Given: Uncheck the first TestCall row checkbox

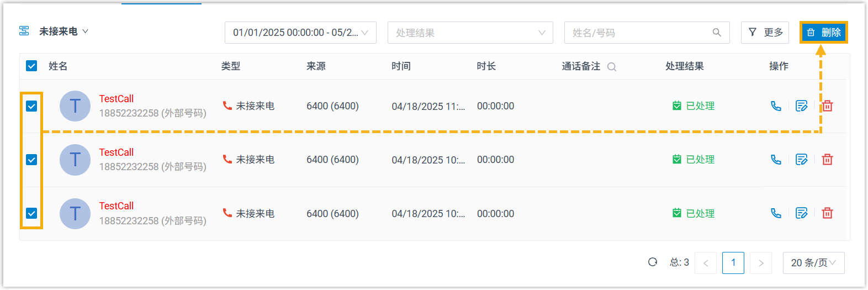Looking at the screenshot, I should pyautogui.click(x=31, y=106).
